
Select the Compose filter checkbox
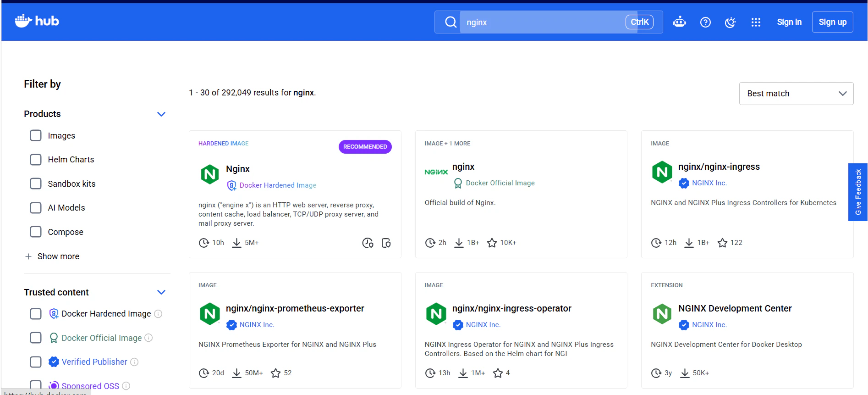coord(36,232)
